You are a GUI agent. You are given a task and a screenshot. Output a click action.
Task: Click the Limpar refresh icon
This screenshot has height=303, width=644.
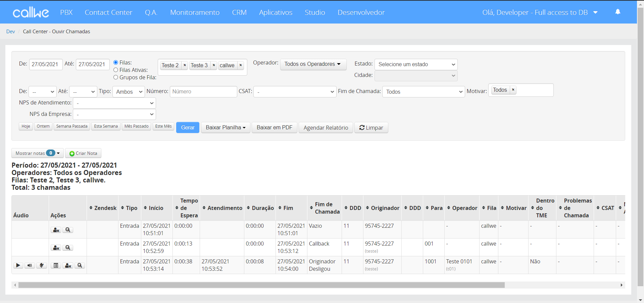pos(362,128)
